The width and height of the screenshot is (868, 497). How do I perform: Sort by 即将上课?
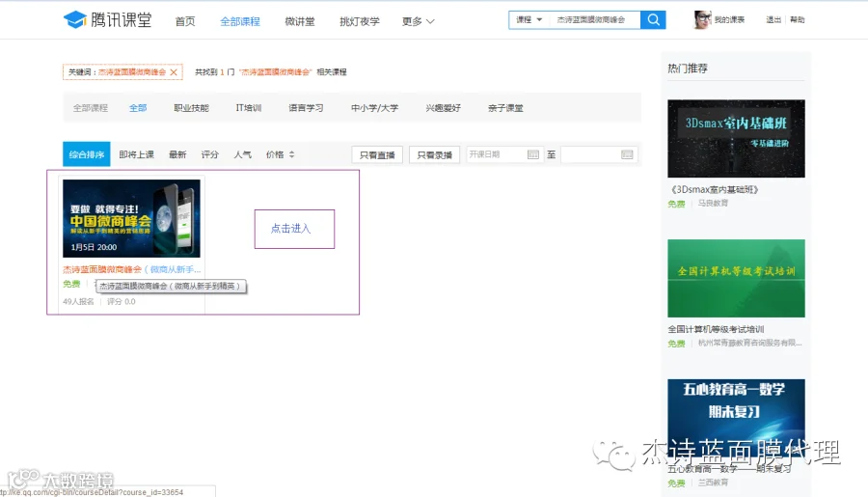136,154
